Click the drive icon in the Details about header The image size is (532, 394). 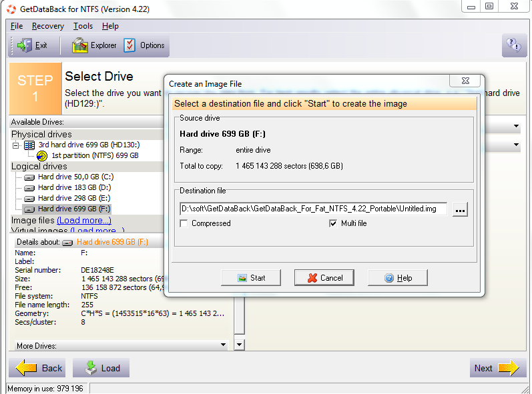[67, 243]
